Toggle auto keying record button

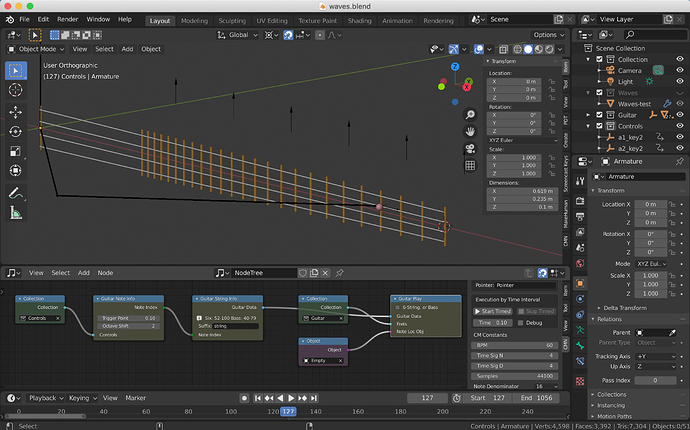(x=244, y=398)
